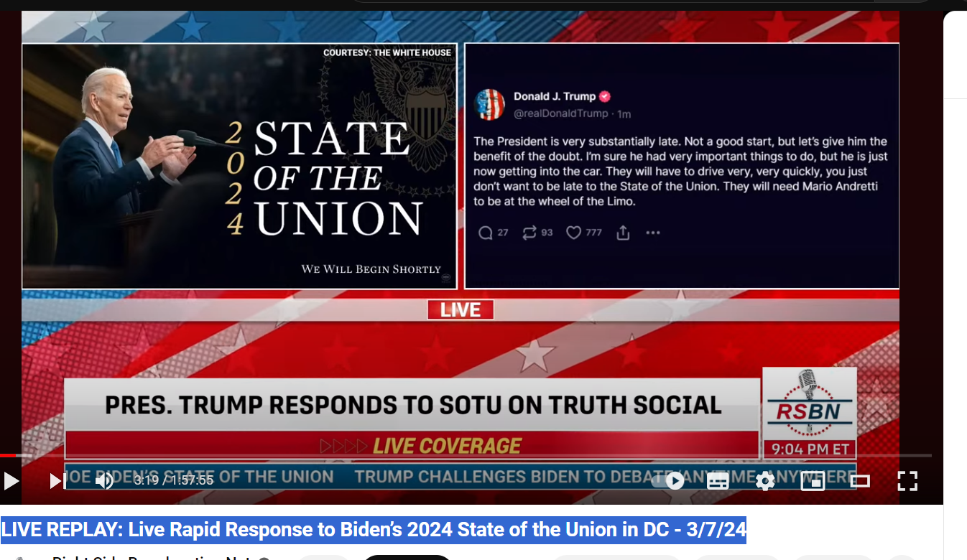The height and width of the screenshot is (560, 967).
Task: Enter full screen mode
Action: 907,481
